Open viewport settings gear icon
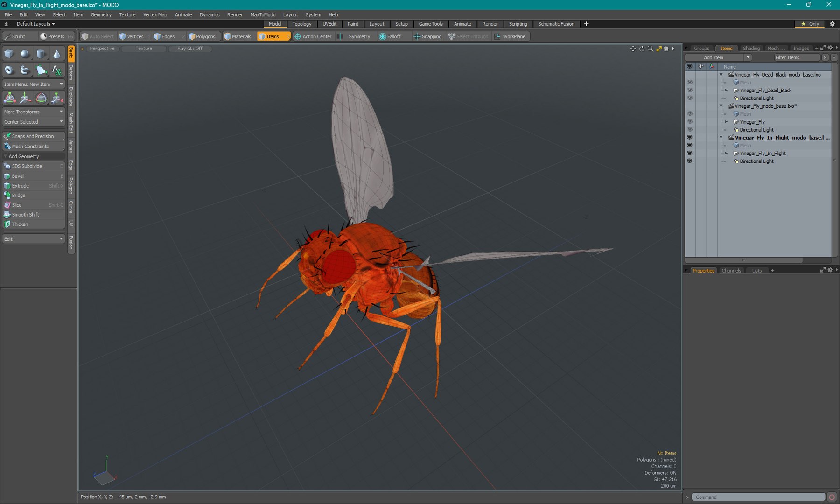The image size is (840, 504). click(x=666, y=49)
